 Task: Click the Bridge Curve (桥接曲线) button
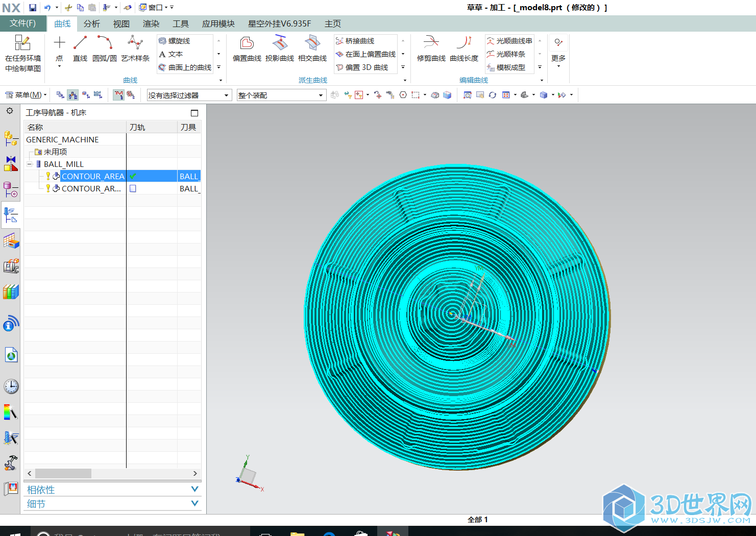[355, 41]
